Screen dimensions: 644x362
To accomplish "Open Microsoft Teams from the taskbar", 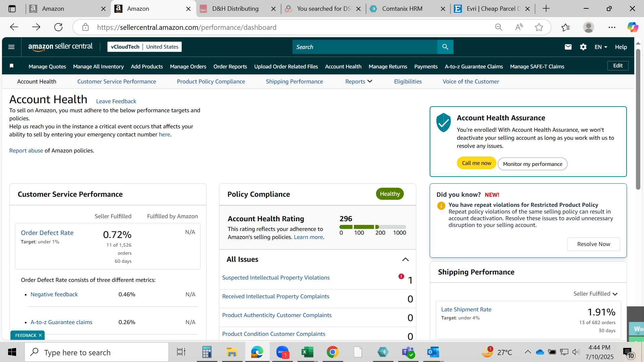I will pyautogui.click(x=408, y=352).
